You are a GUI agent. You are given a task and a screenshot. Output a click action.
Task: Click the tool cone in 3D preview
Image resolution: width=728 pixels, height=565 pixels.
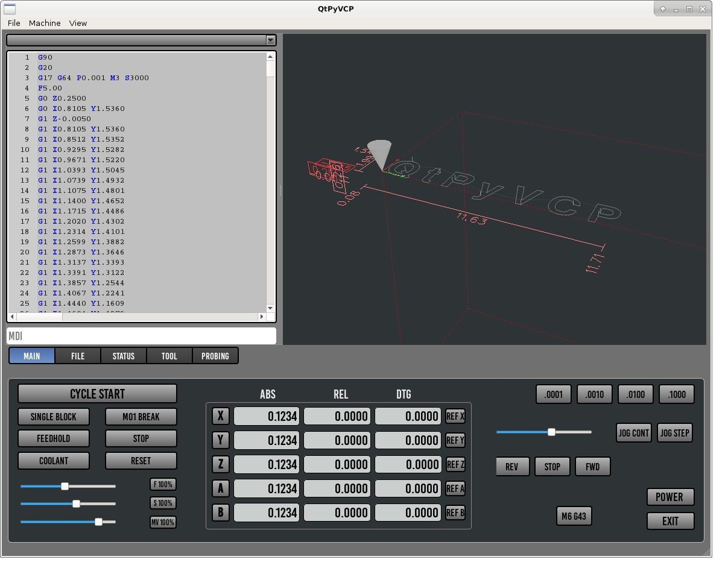(x=380, y=154)
